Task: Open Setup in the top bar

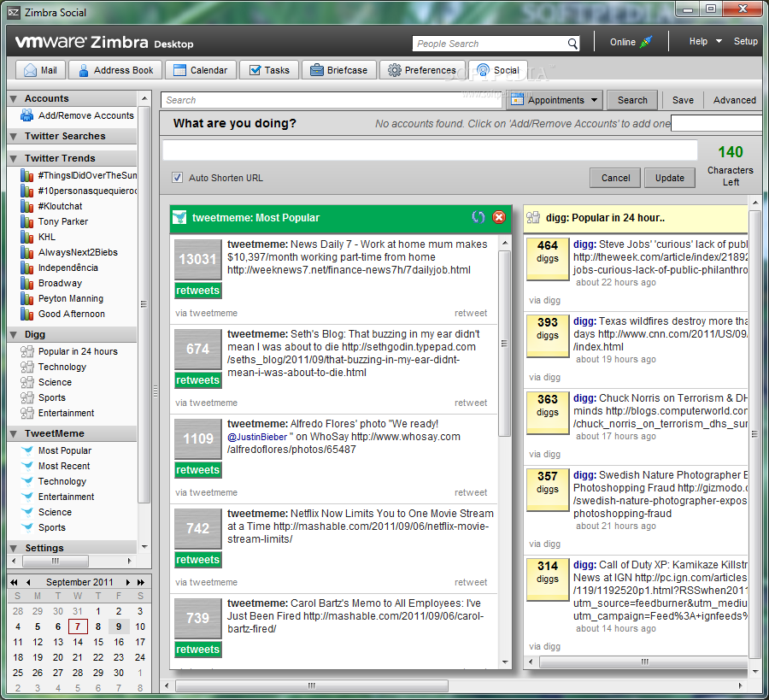Action: 745,41
